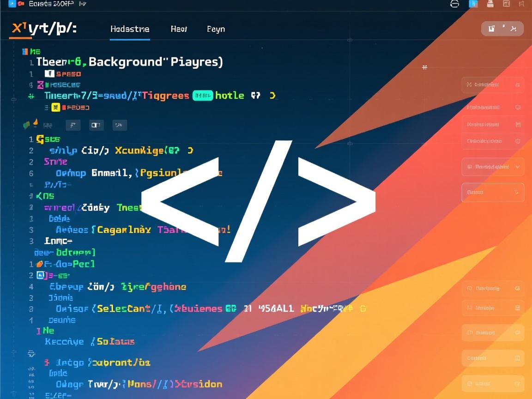Viewport: 532px width, 399px height.
Task: Click the third small toolbar button above the code
Action: (120, 125)
